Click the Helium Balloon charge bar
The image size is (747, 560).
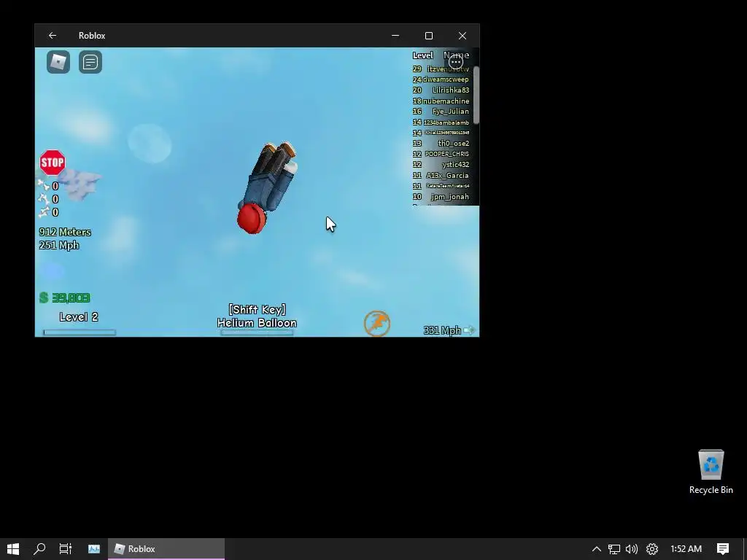(257, 332)
